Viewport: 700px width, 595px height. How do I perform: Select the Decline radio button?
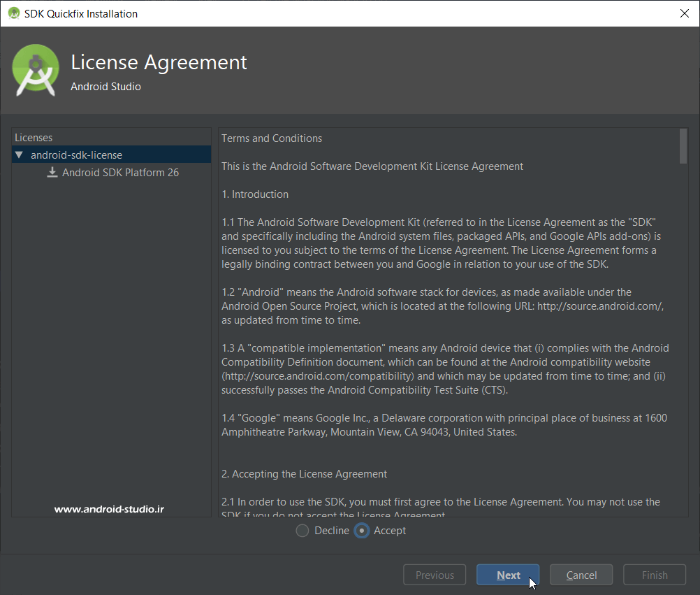302,531
